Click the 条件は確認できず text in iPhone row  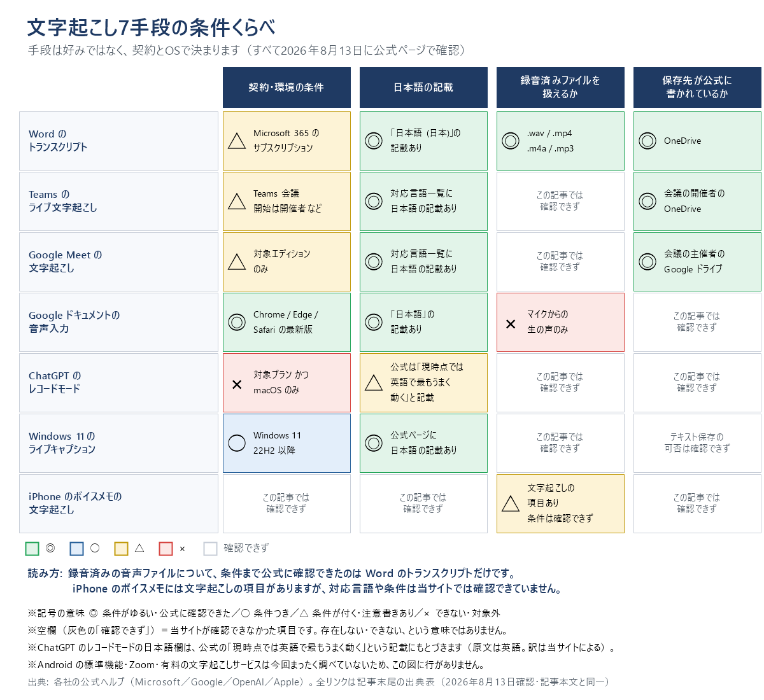pyautogui.click(x=560, y=519)
